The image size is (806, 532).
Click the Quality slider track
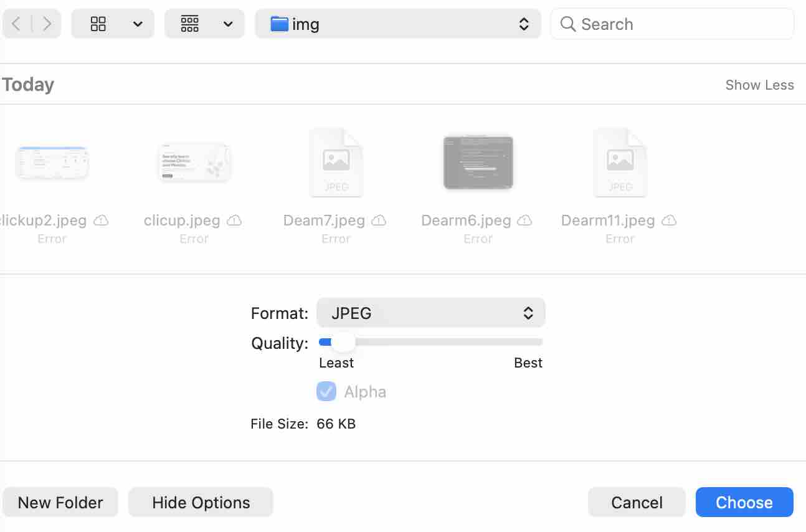[436, 342]
